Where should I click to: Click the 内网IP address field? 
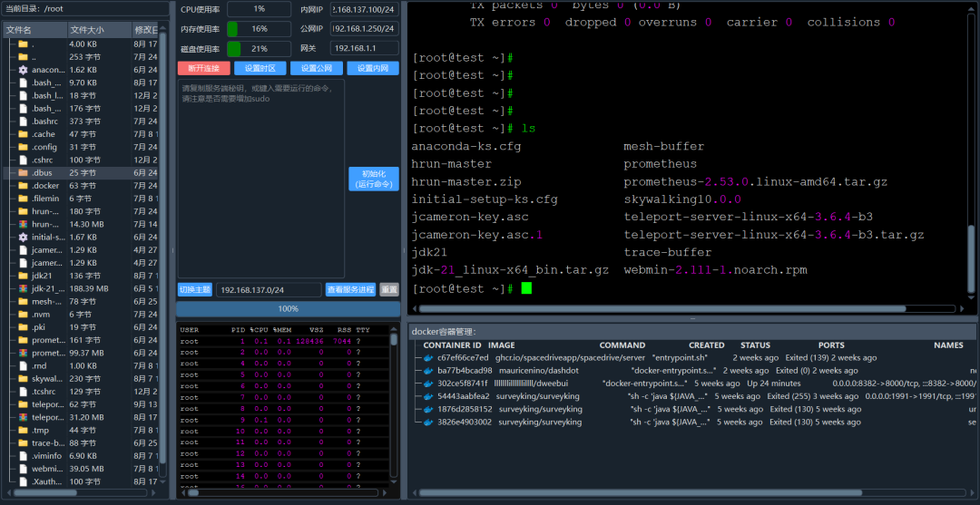365,9
